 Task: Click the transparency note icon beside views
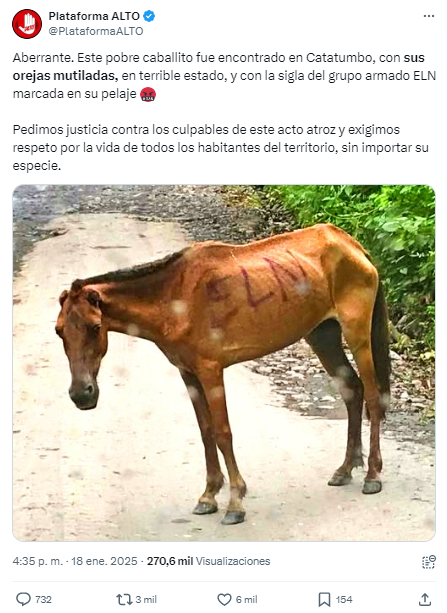click(429, 561)
